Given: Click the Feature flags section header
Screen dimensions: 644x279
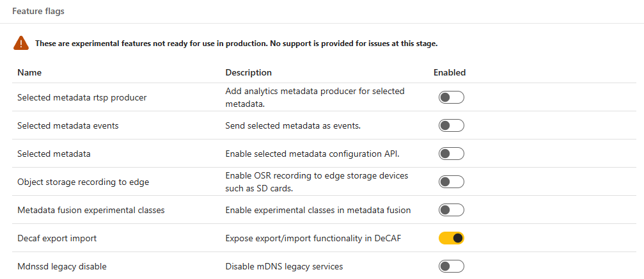Looking at the screenshot, I should pyautogui.click(x=38, y=11).
